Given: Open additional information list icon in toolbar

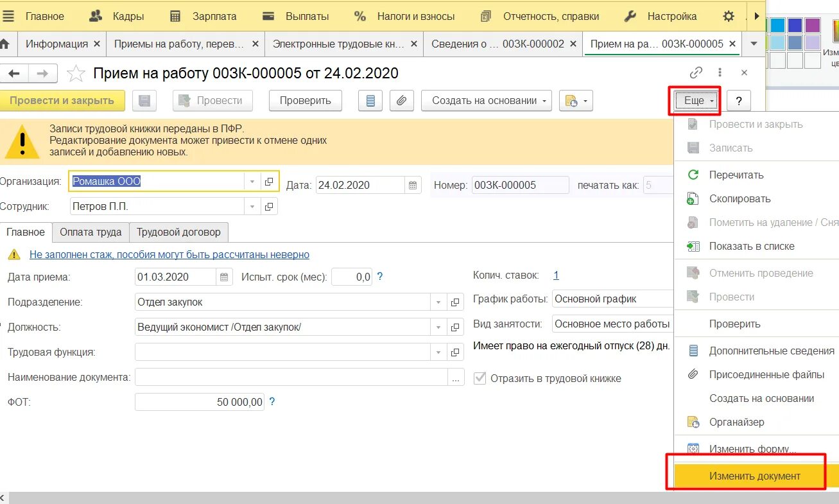Looking at the screenshot, I should point(370,101).
